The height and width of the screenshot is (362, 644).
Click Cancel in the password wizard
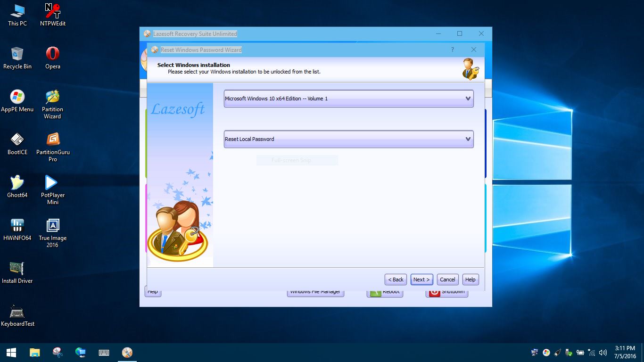tap(447, 280)
